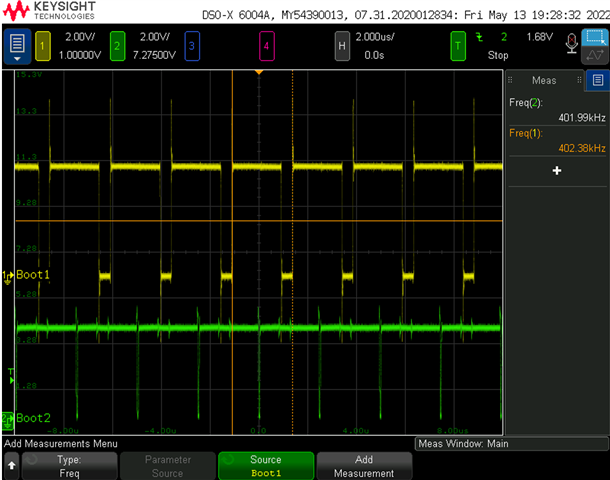Enable channel 4 magenta button
Screen dimensions: 610x480
(266, 46)
